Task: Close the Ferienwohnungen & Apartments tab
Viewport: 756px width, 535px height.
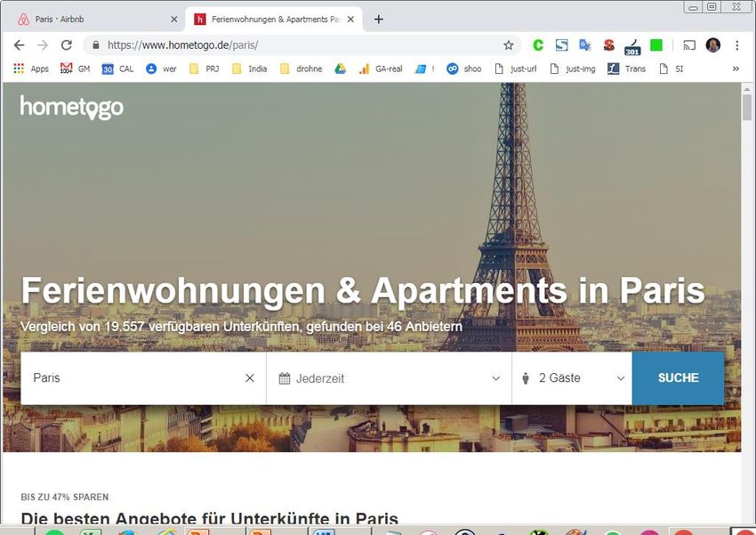Action: (x=350, y=20)
